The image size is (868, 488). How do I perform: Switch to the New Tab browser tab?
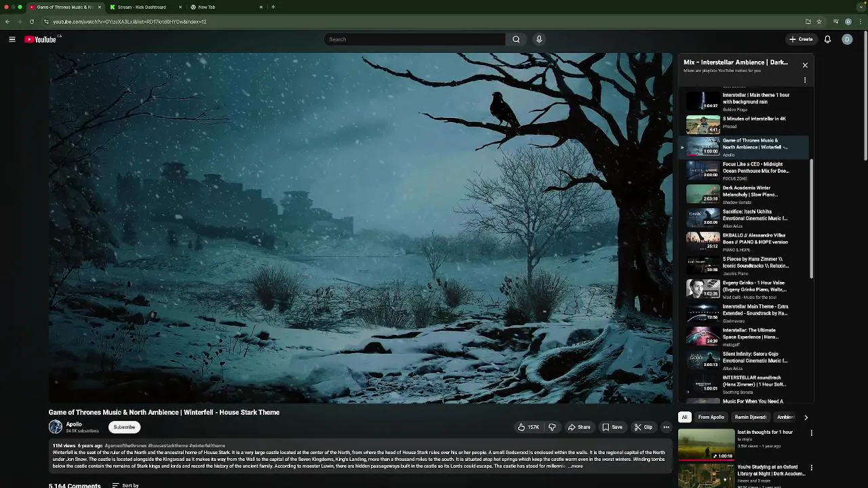(x=226, y=7)
